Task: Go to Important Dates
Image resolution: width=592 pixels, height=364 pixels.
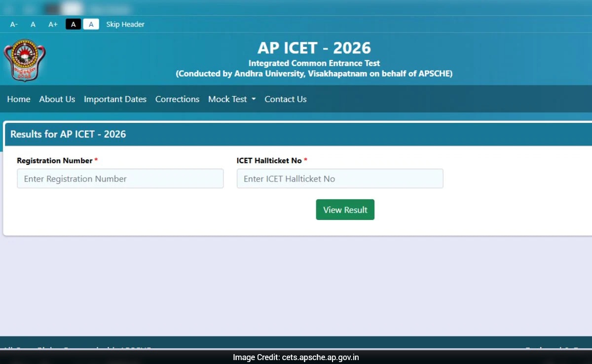Action: point(115,99)
